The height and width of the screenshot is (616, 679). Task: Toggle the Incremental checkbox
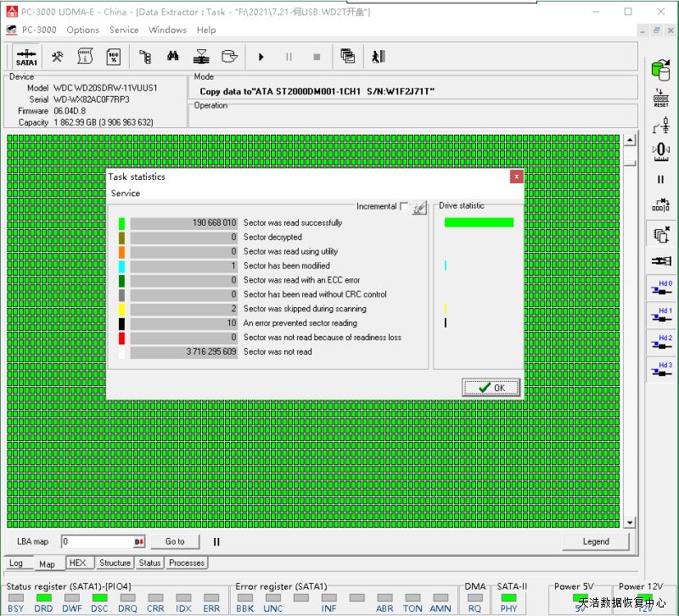coord(404,206)
